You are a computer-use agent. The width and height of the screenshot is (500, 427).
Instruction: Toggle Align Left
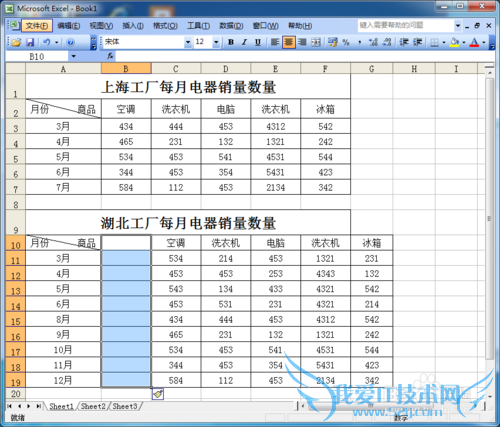[x=275, y=42]
